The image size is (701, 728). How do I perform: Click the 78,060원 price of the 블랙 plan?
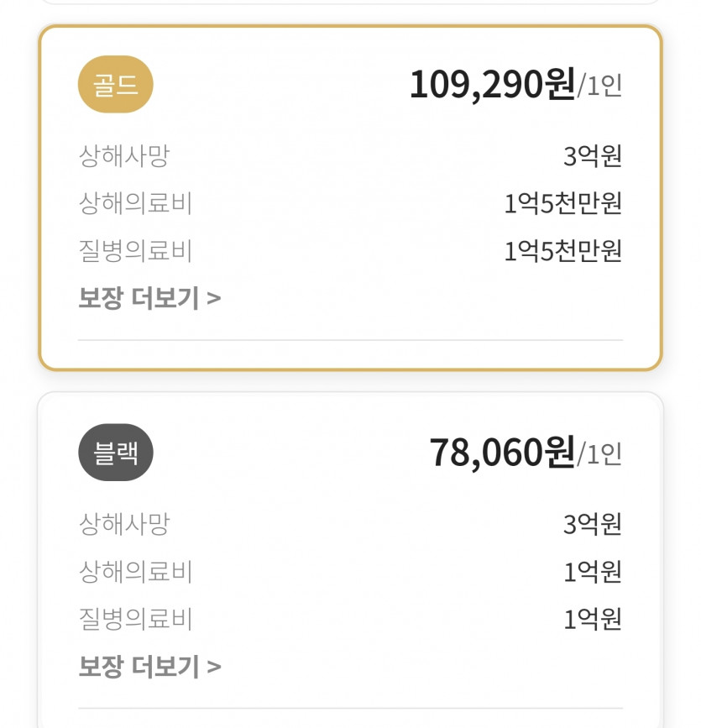[502, 453]
